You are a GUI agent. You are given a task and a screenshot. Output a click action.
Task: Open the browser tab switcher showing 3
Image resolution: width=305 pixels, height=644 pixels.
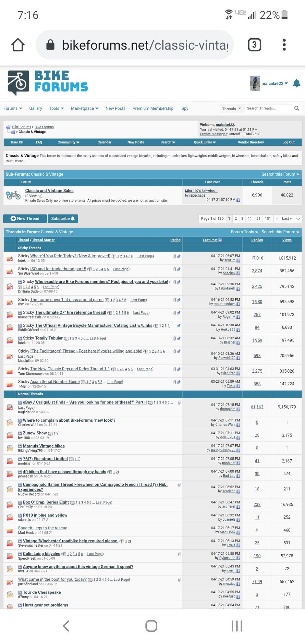254,45
